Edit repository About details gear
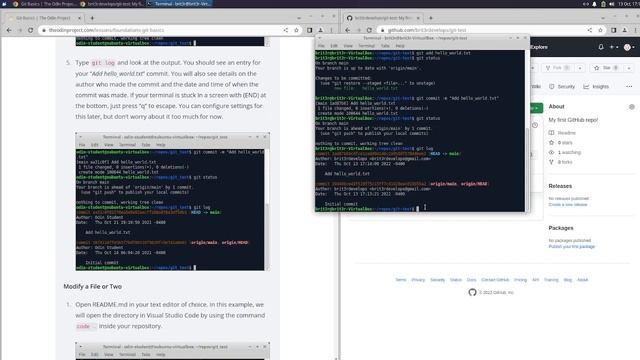The image size is (640, 360). tap(632, 107)
